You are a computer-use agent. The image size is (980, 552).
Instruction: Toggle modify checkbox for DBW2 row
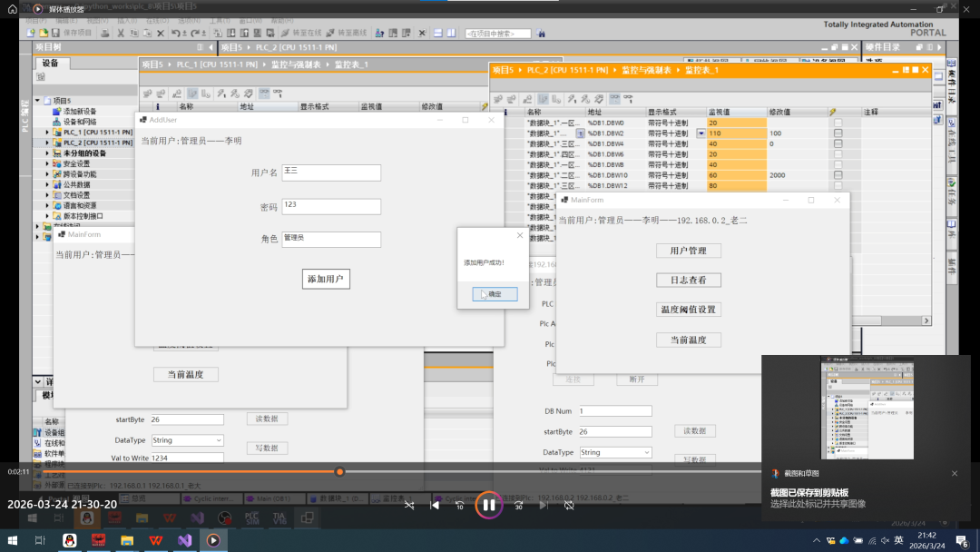838,133
